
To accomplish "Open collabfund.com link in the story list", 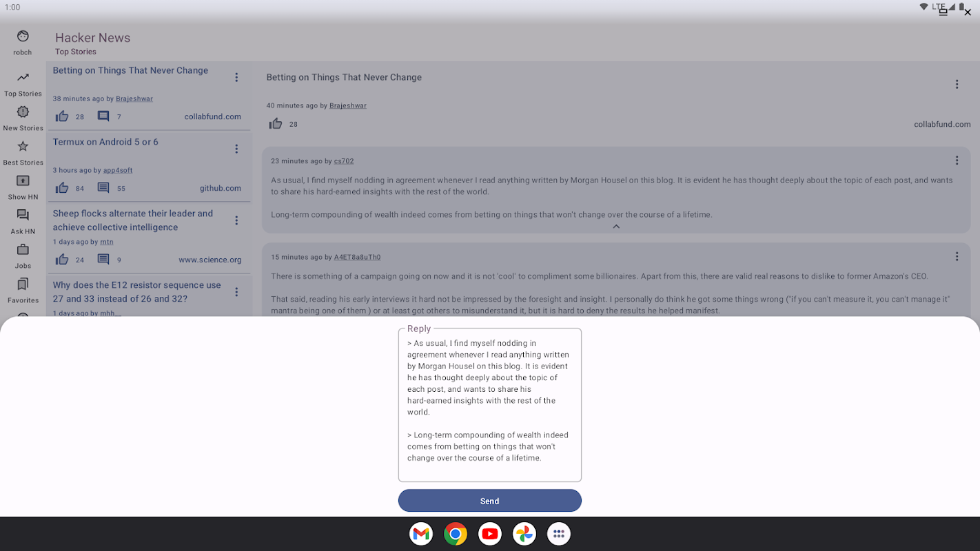I will pyautogui.click(x=213, y=116).
